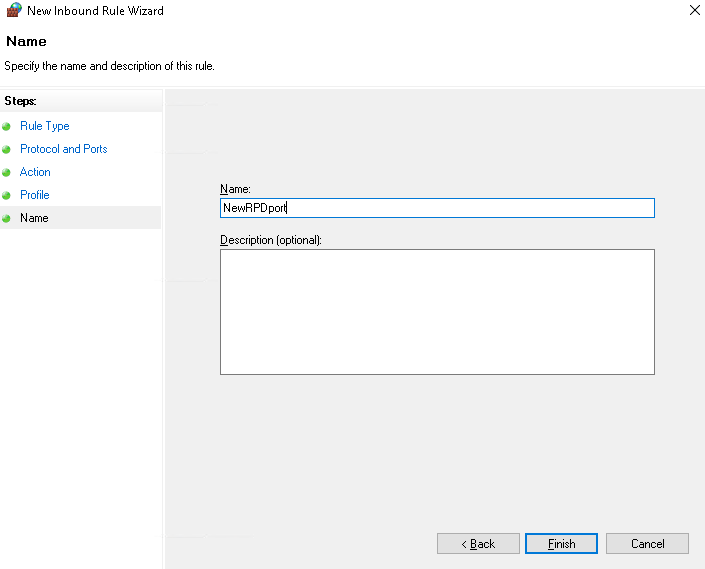Click the "Description (optional):" label

(x=270, y=240)
